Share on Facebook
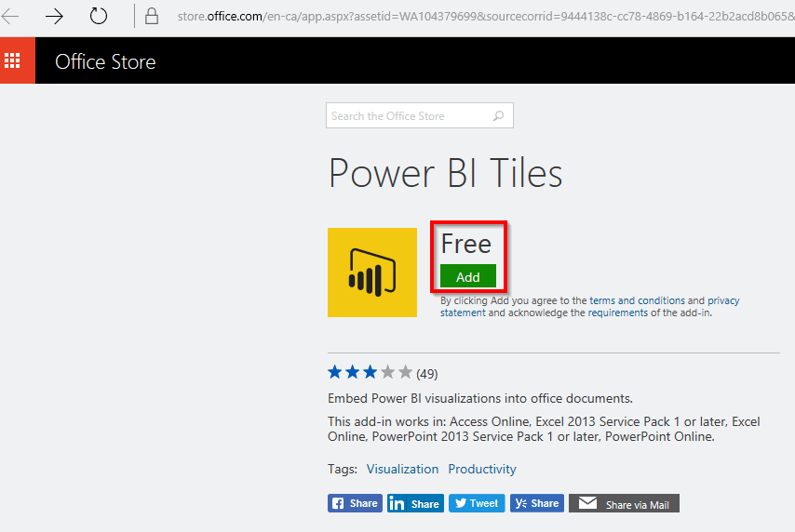The width and height of the screenshot is (795, 532). (354, 503)
